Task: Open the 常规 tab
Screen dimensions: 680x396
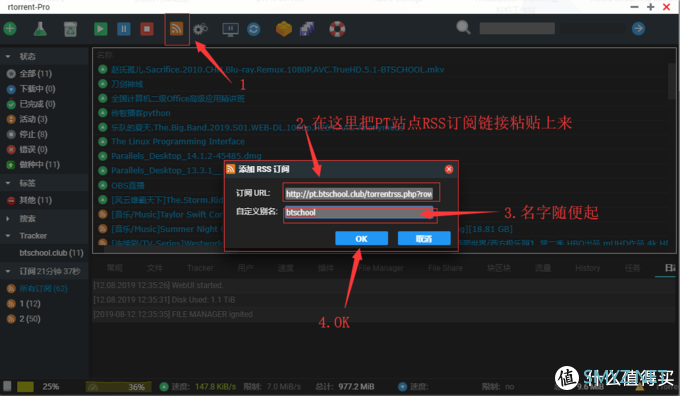Action: [114, 268]
